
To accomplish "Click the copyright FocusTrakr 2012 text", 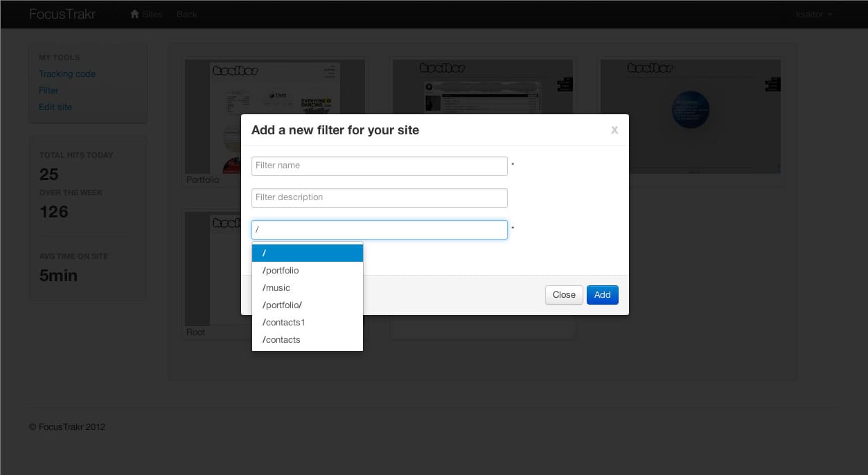I will click(67, 427).
